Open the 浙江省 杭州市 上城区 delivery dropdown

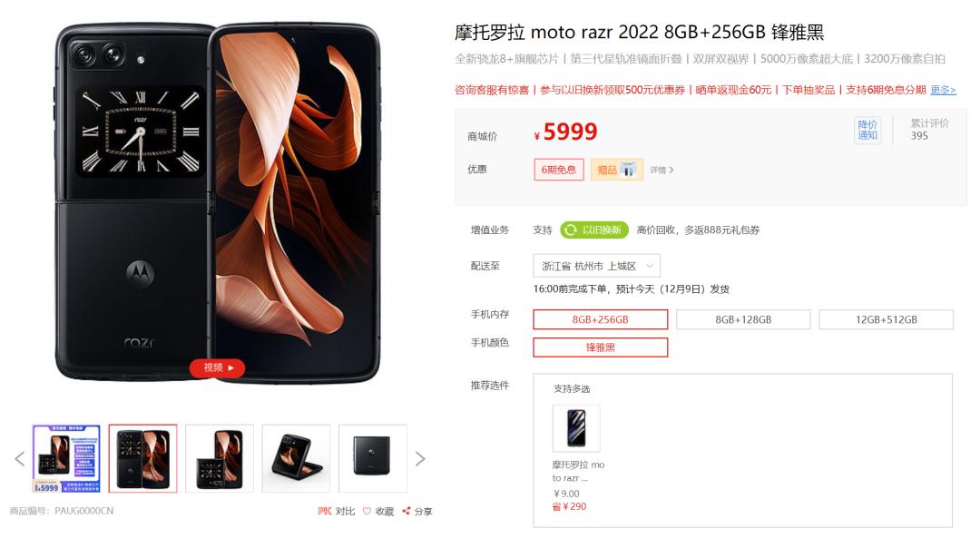(x=596, y=266)
